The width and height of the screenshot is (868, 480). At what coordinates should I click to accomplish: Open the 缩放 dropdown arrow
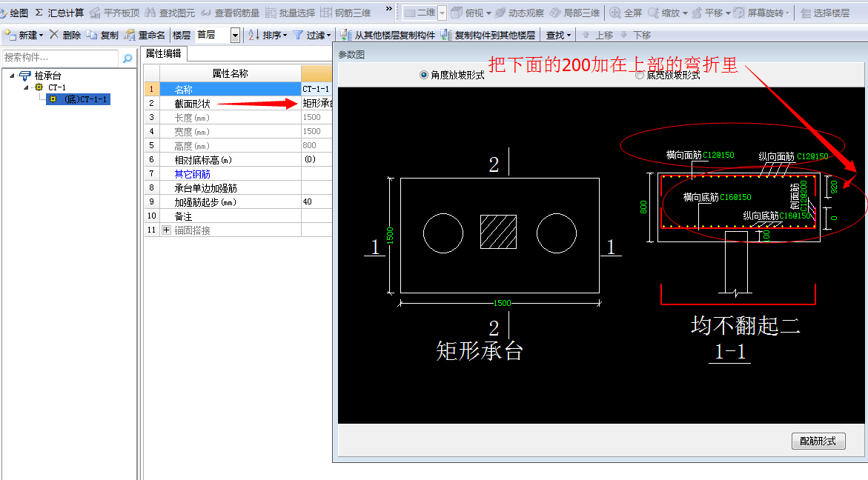pos(686,13)
